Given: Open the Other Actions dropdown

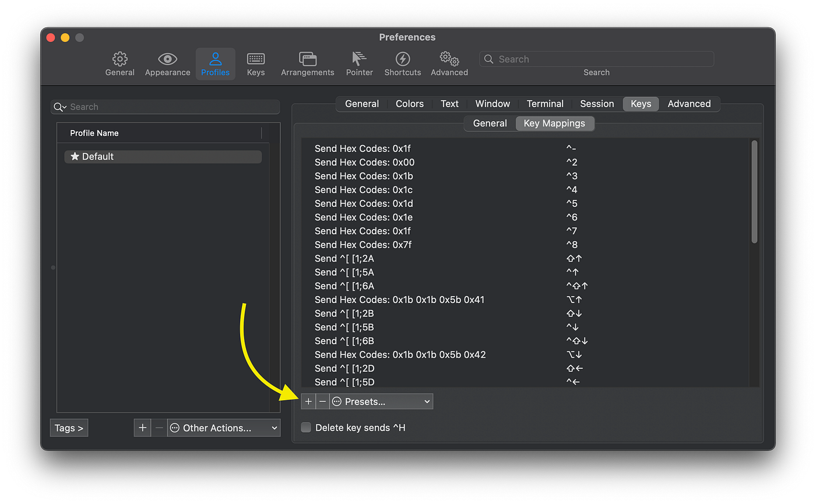Looking at the screenshot, I should (224, 428).
